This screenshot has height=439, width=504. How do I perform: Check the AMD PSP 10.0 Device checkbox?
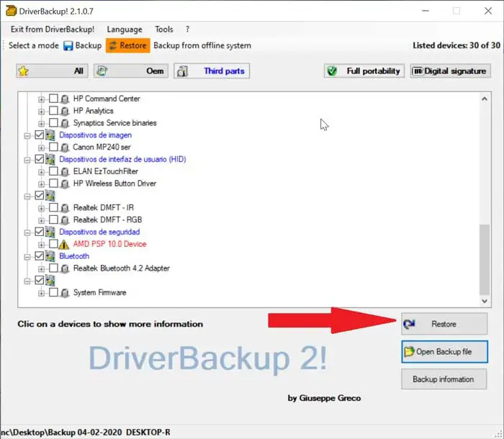click(53, 243)
